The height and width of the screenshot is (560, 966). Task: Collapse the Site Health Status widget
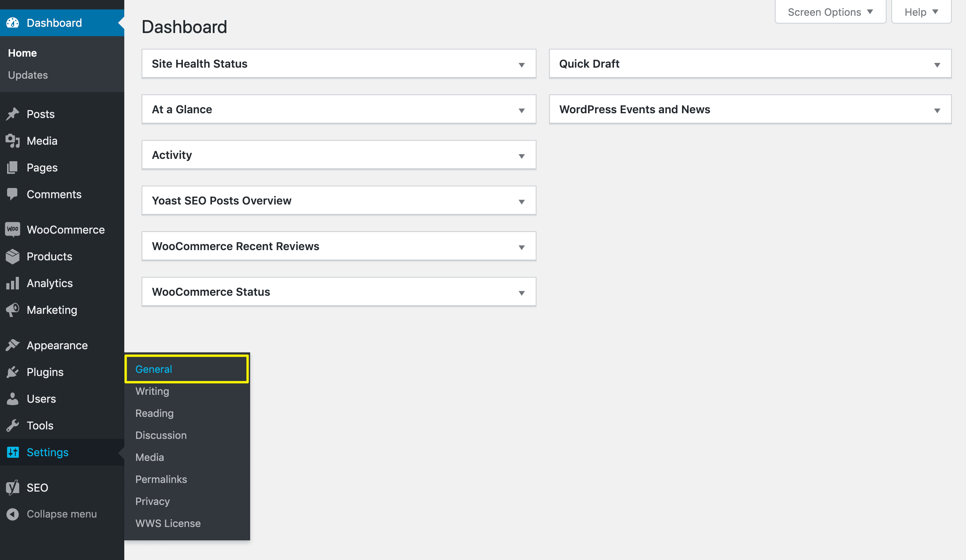pos(522,64)
